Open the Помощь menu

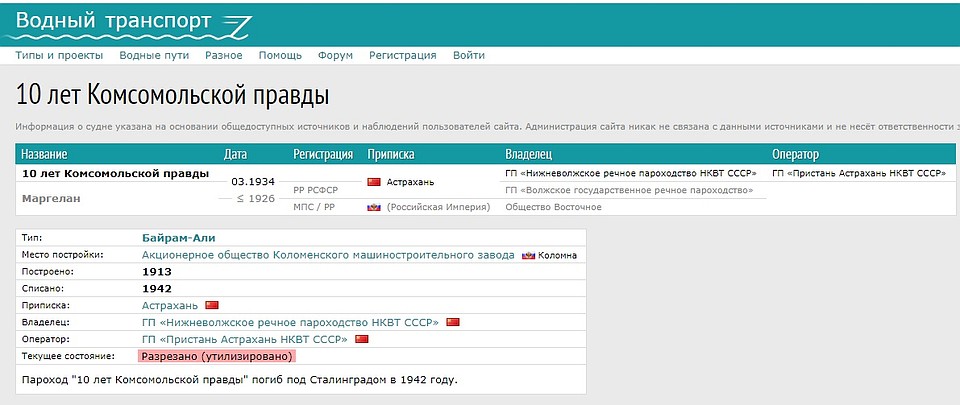point(280,56)
